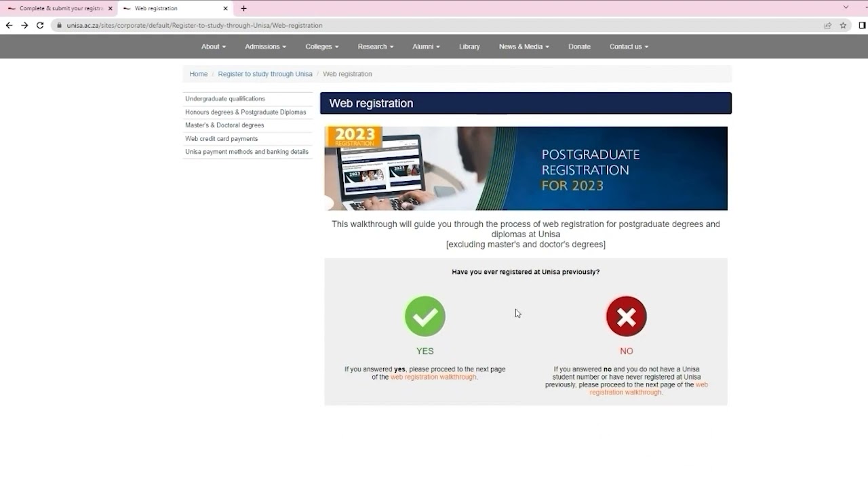The image size is (868, 488).
Task: Click the browser forward arrow
Action: [24, 25]
